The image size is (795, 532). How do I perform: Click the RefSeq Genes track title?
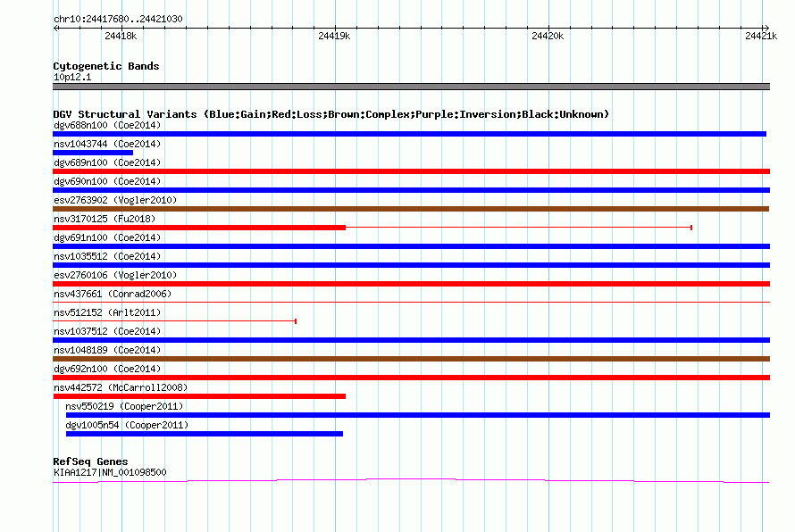(90, 461)
